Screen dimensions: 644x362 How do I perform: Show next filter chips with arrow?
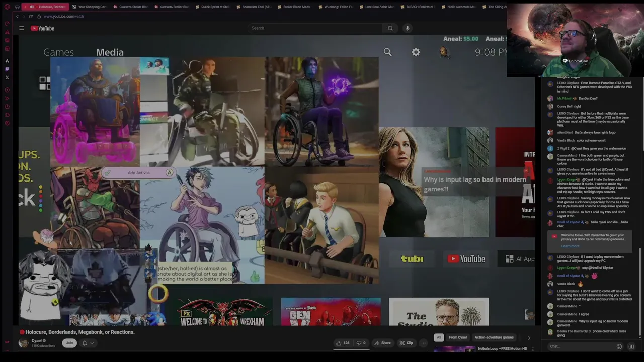pos(528,337)
